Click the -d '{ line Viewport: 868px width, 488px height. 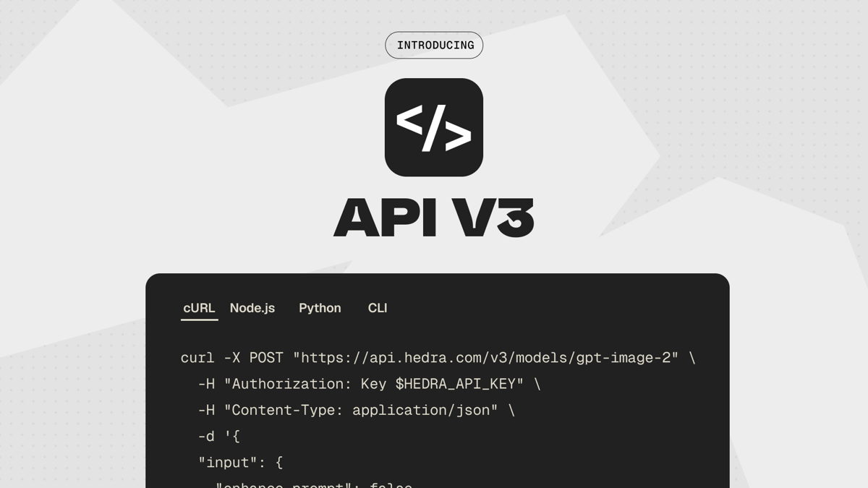click(x=218, y=436)
